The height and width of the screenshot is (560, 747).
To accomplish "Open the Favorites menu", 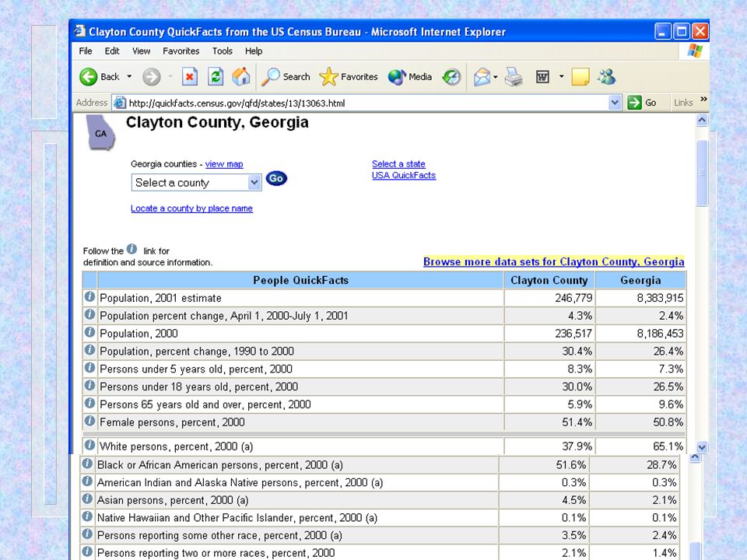I will point(181,51).
